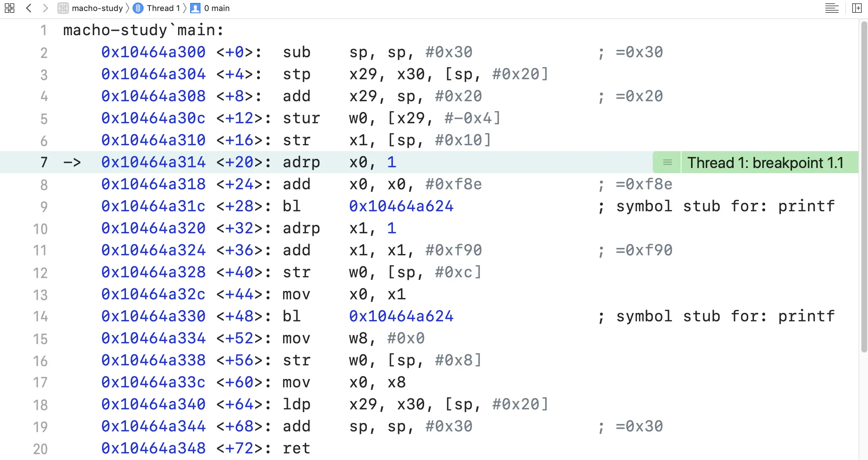Open '0 main' frame breadcrumb menu
This screenshot has height=460, width=868.
(217, 8)
